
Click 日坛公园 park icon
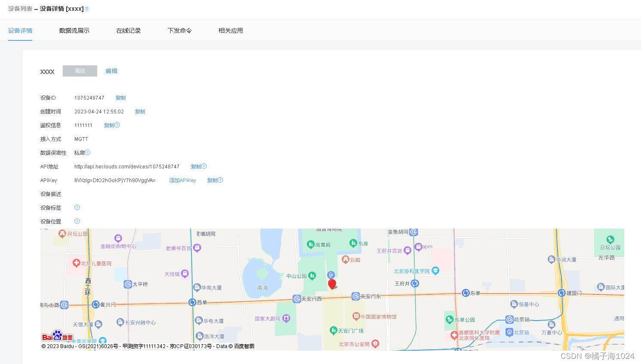610,239
